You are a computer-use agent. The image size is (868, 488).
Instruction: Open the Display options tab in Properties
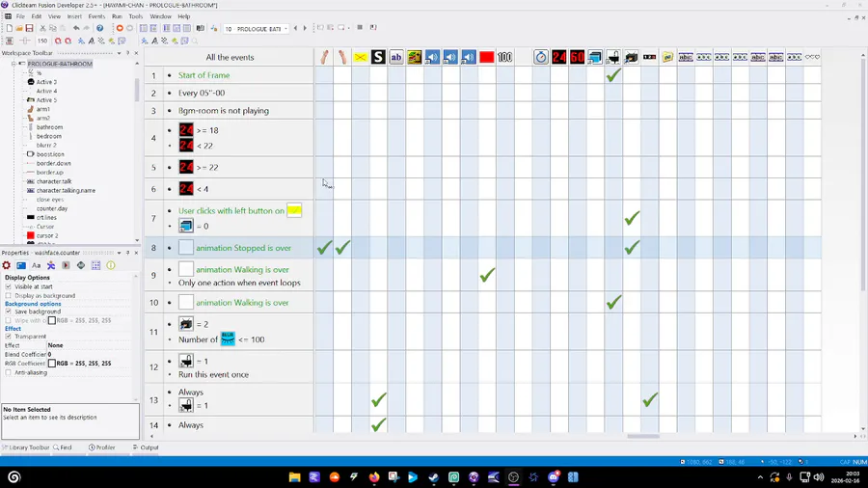21,265
